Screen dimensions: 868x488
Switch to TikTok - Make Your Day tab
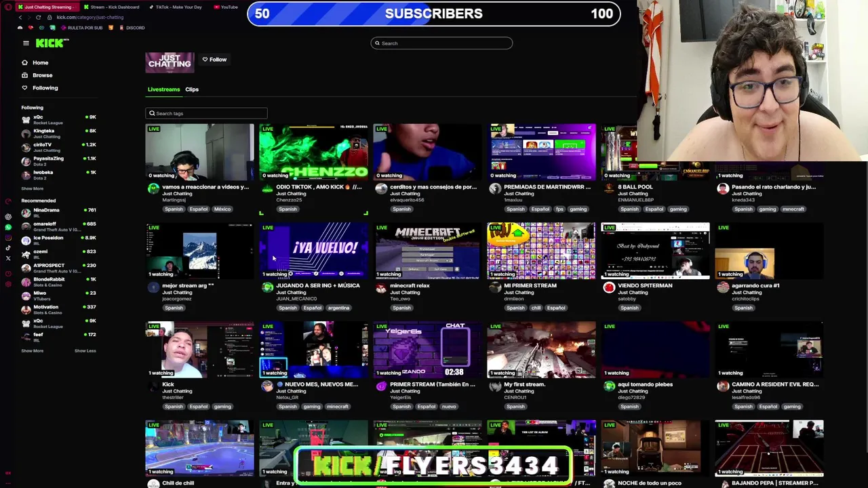tap(175, 7)
